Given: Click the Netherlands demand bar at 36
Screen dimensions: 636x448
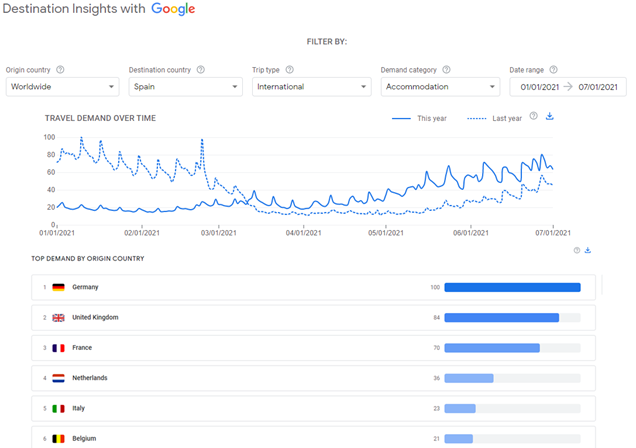Looking at the screenshot, I should 469,378.
